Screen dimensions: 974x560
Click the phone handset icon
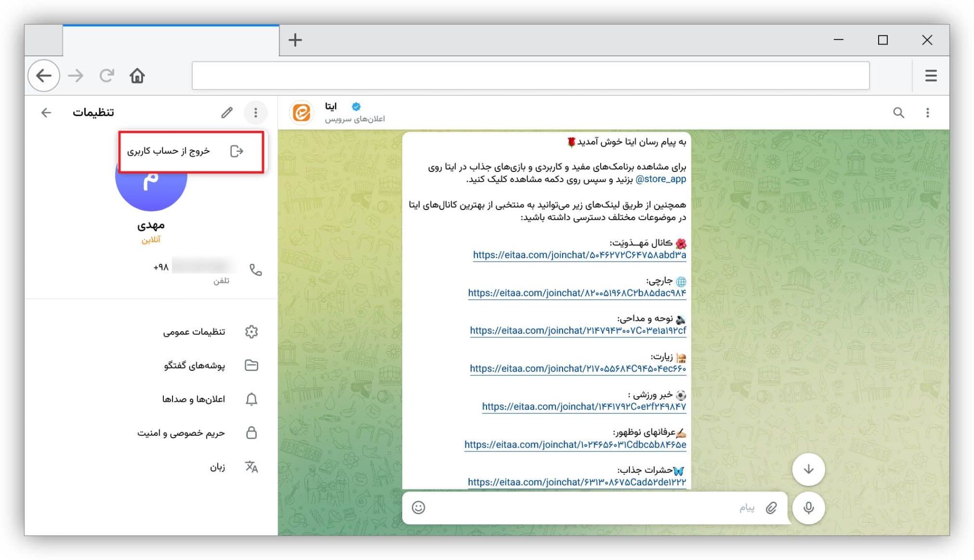click(x=256, y=270)
